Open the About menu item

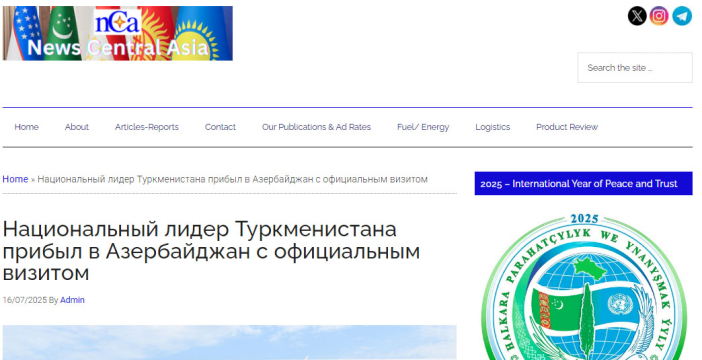pos(77,127)
